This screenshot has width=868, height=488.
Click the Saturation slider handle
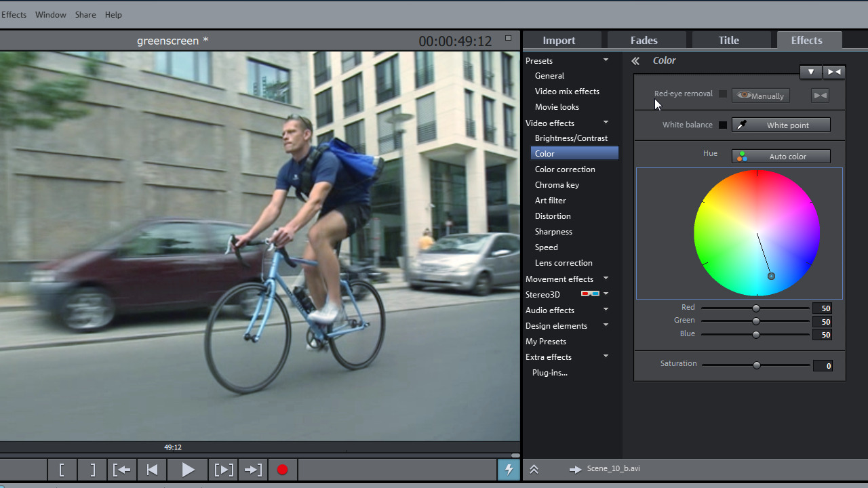(x=757, y=365)
